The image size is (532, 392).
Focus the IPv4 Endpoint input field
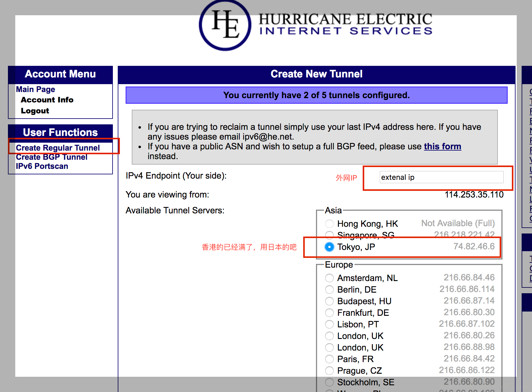441,177
